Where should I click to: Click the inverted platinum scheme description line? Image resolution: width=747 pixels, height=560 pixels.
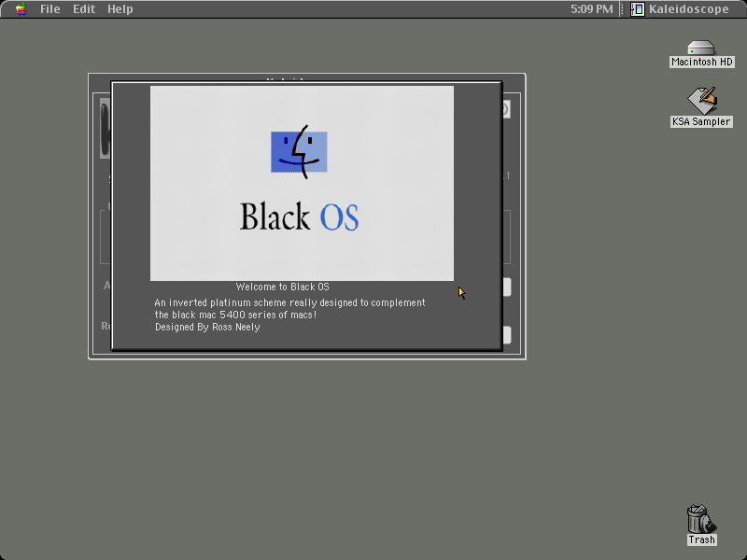tap(289, 302)
